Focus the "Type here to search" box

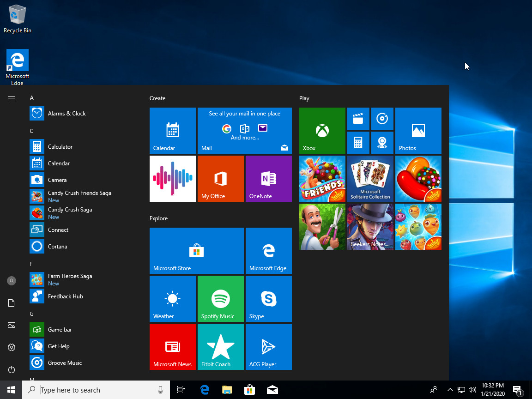point(96,390)
